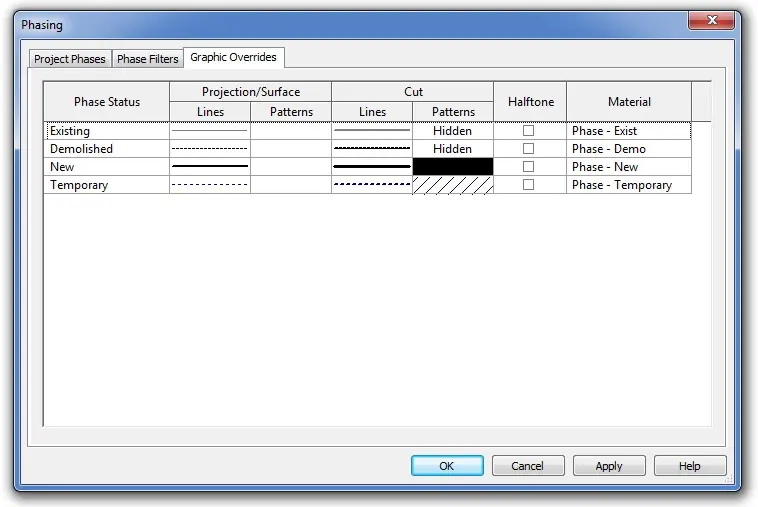Edit Existing projection line style
This screenshot has width=758, height=507.
coord(210,130)
